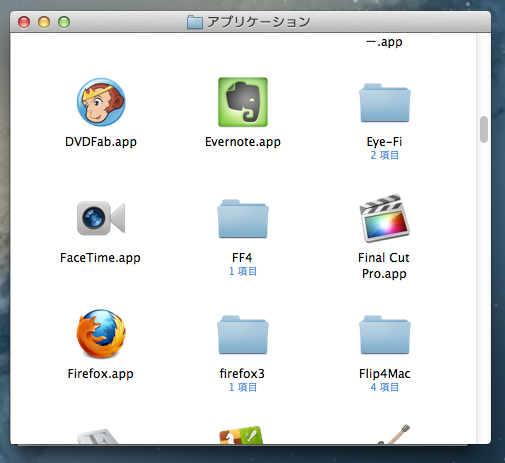Click the FaceTime.app filename label
505x463 pixels.
click(x=100, y=258)
